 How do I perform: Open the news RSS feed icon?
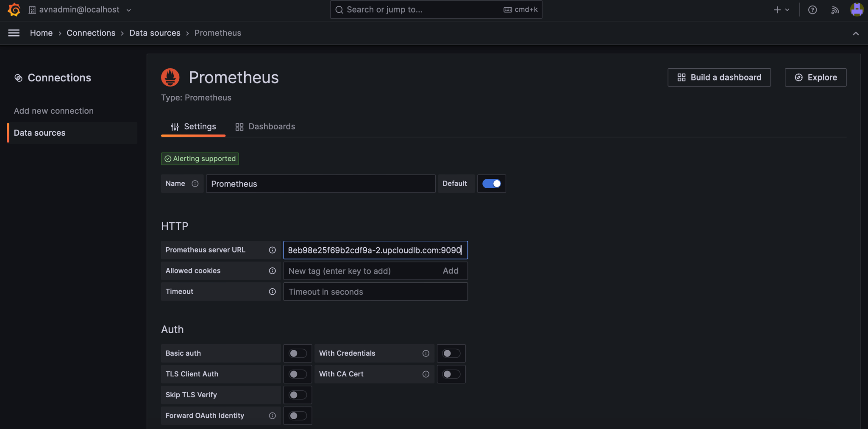click(835, 10)
